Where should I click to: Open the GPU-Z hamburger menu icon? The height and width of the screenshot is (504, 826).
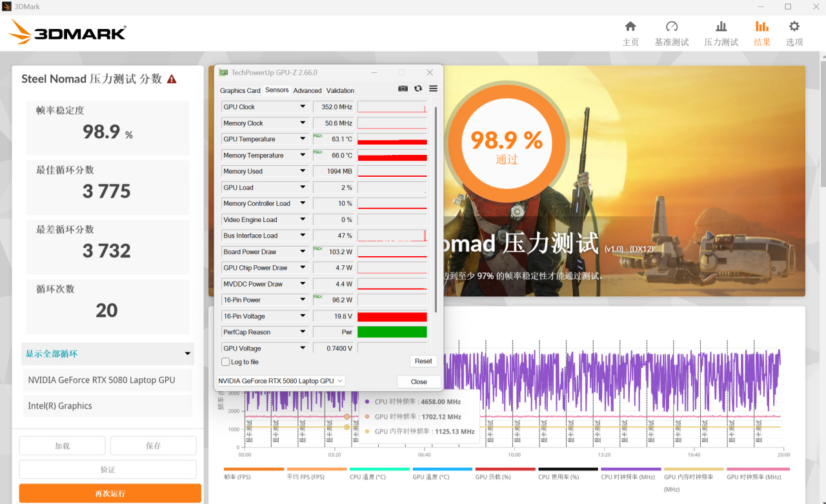coord(433,88)
